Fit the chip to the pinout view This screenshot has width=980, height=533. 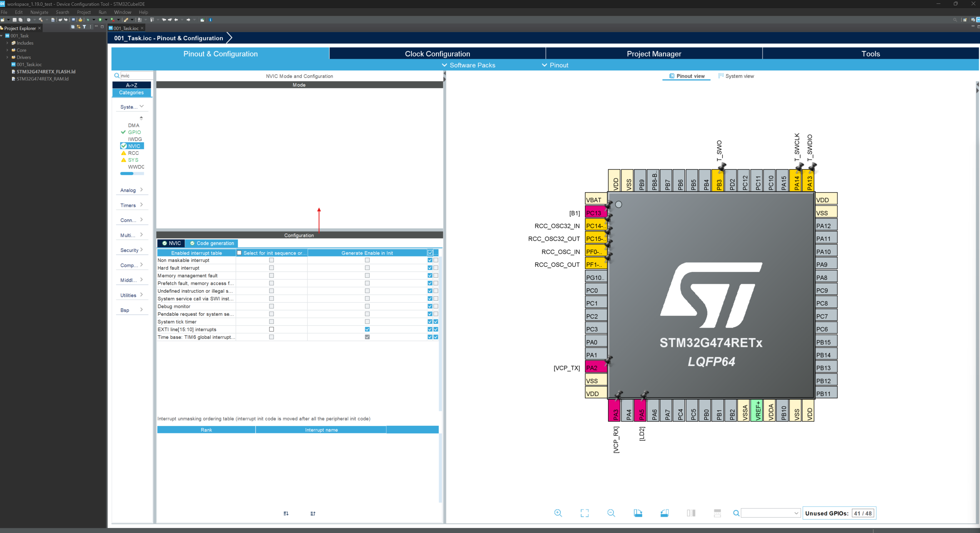pos(584,513)
